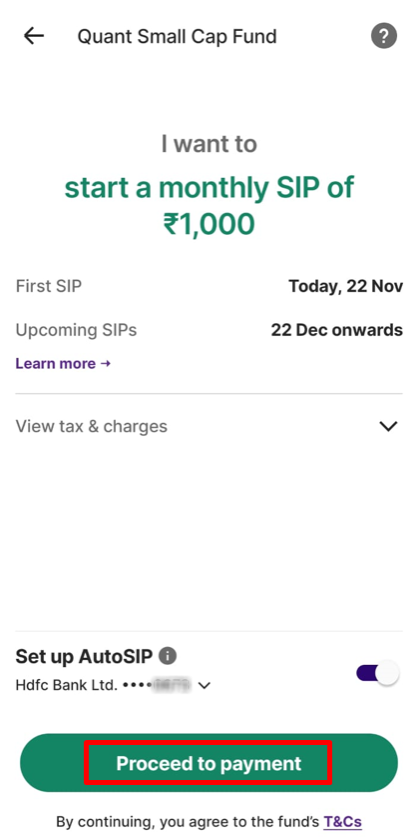Click the View tax & charges label
Screen dimensions: 417x839
pyautogui.click(x=92, y=426)
